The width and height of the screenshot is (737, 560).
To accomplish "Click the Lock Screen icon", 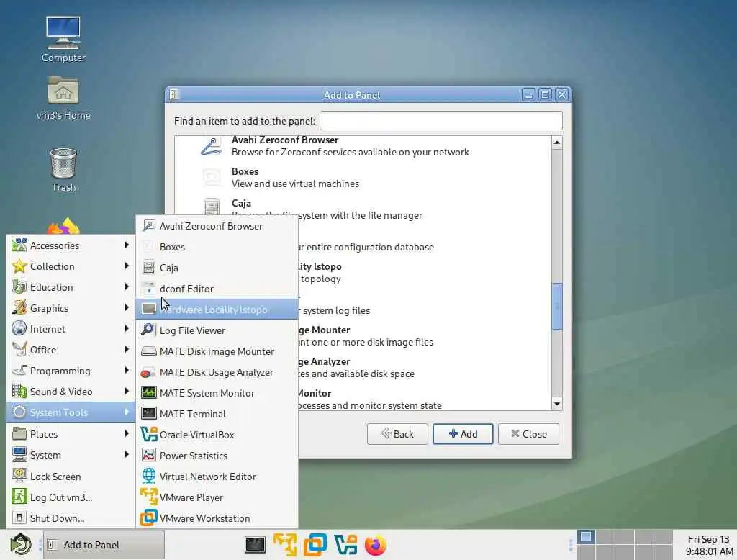I will point(19,476).
